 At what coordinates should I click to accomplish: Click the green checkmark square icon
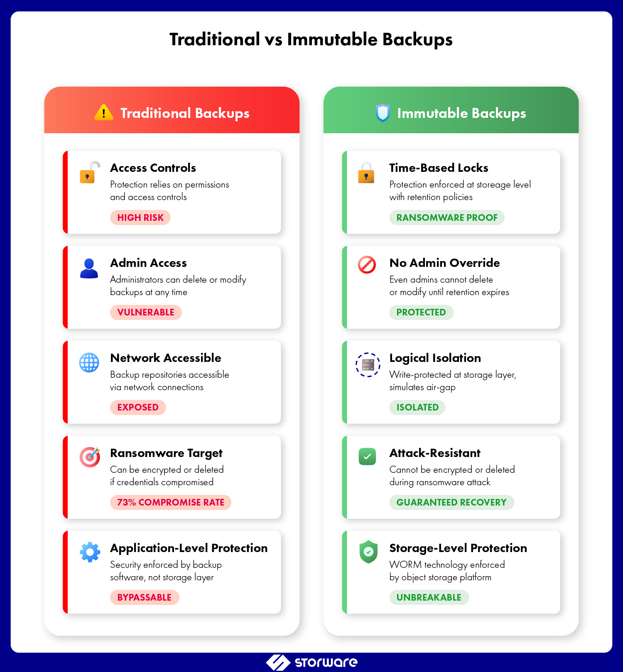point(367,457)
